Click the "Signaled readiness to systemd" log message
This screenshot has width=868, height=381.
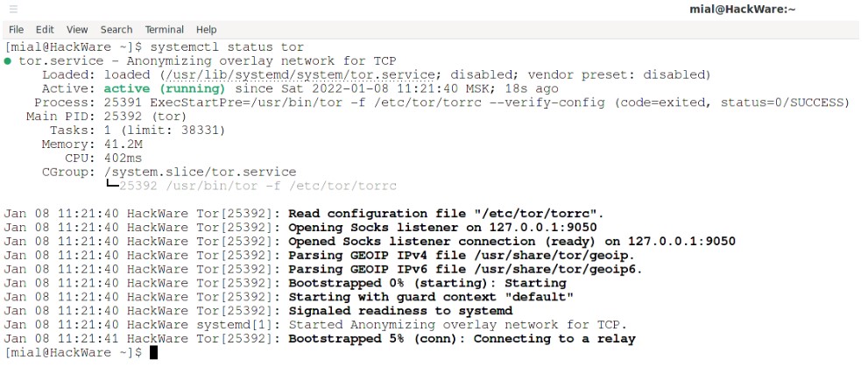pyautogui.click(x=400, y=311)
